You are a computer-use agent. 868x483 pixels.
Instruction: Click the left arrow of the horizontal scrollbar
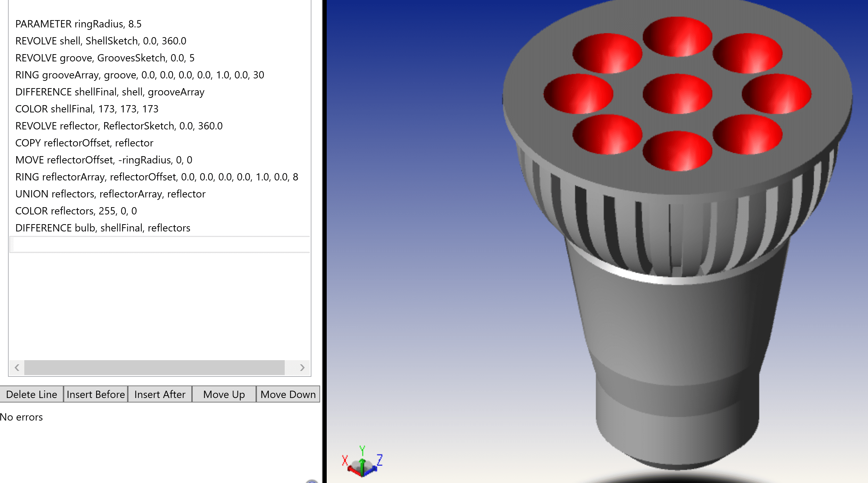point(17,368)
